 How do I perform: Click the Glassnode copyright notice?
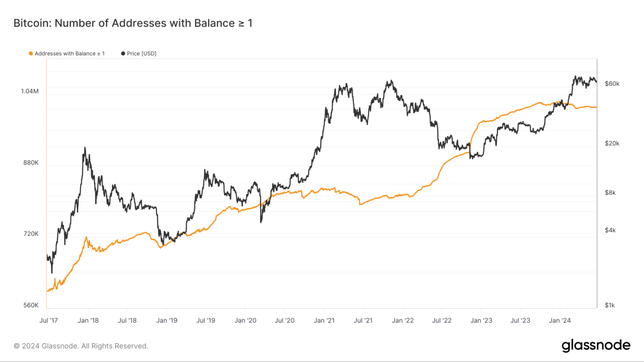81,346
